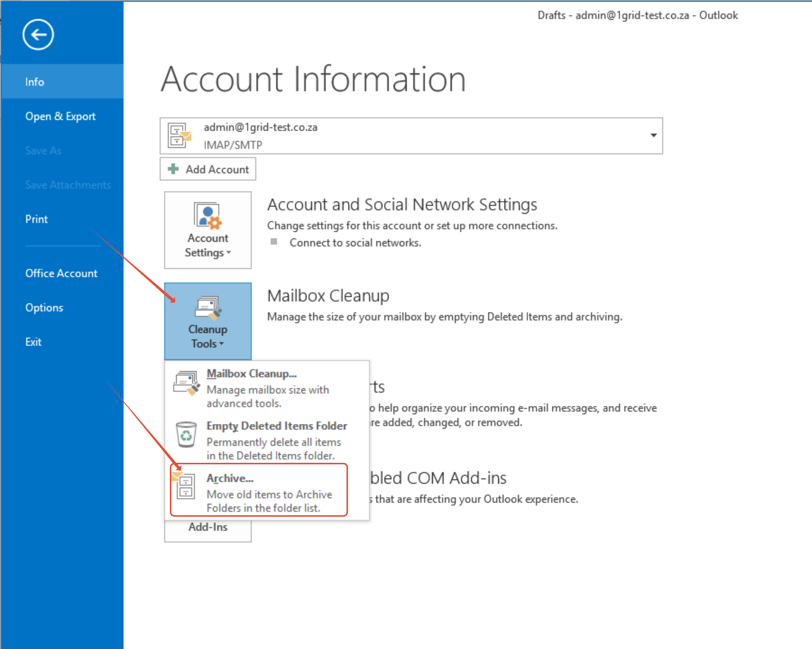
Task: Switch to the Print tab
Action: point(37,219)
